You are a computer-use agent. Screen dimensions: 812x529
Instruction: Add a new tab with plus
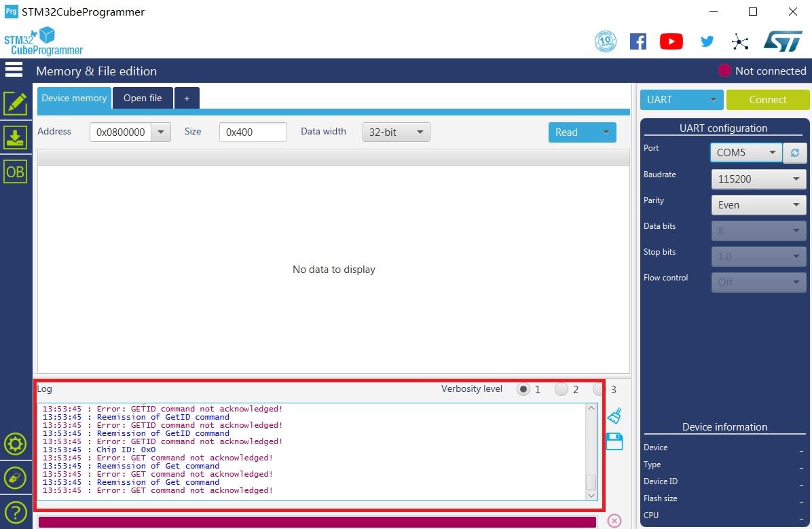point(187,98)
